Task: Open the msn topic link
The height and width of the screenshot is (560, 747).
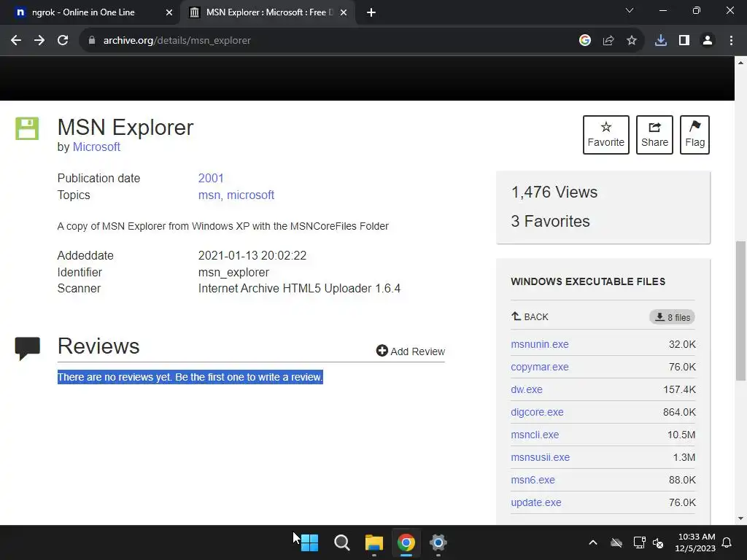Action: click(x=209, y=195)
